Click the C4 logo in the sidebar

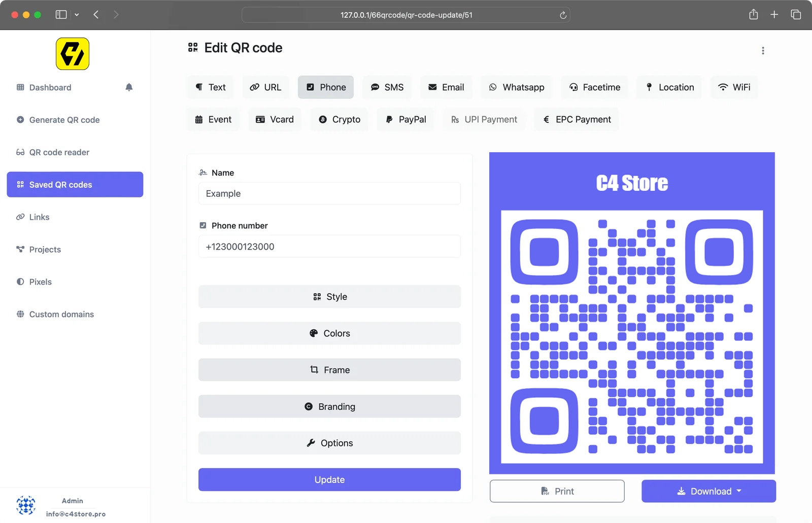[72, 53]
